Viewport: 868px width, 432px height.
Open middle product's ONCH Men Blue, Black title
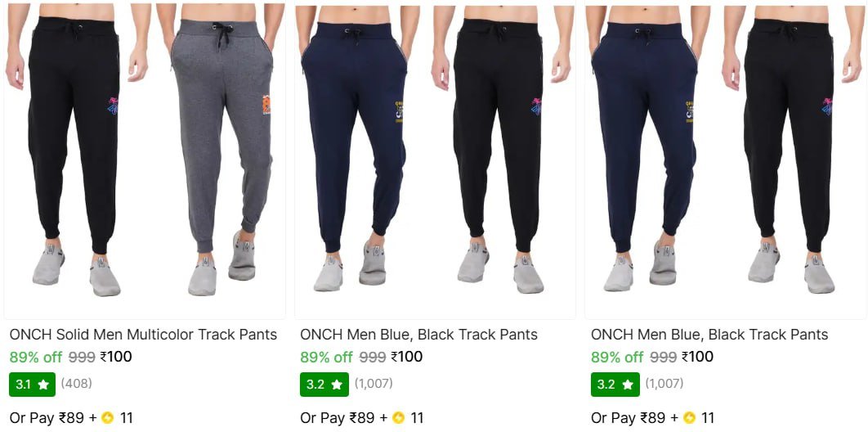click(419, 335)
